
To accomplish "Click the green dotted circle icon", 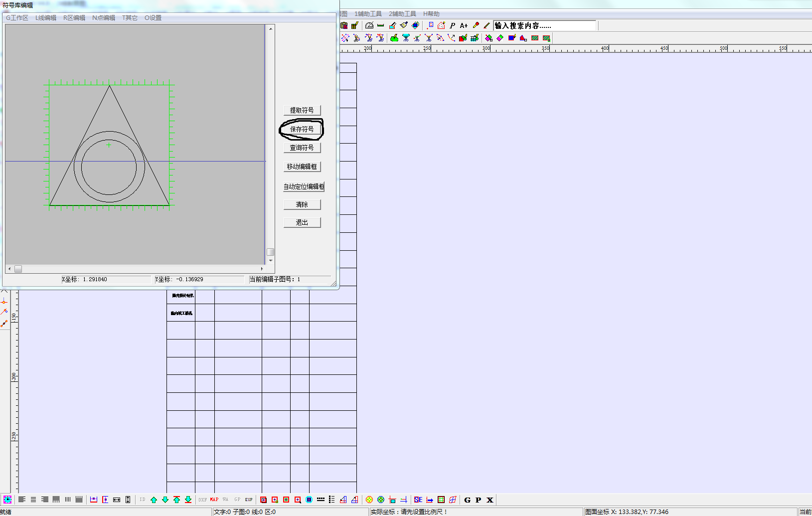I will [x=381, y=500].
